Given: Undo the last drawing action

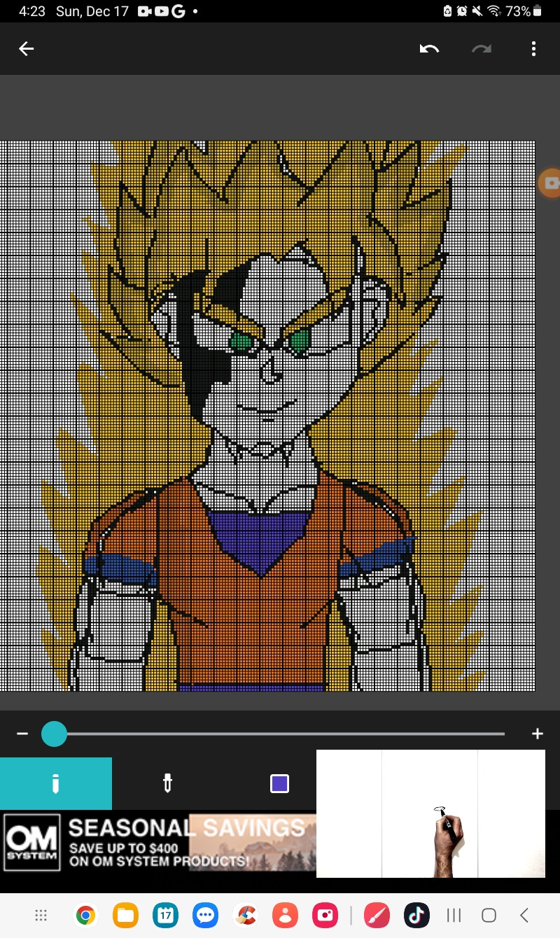Looking at the screenshot, I should (429, 48).
